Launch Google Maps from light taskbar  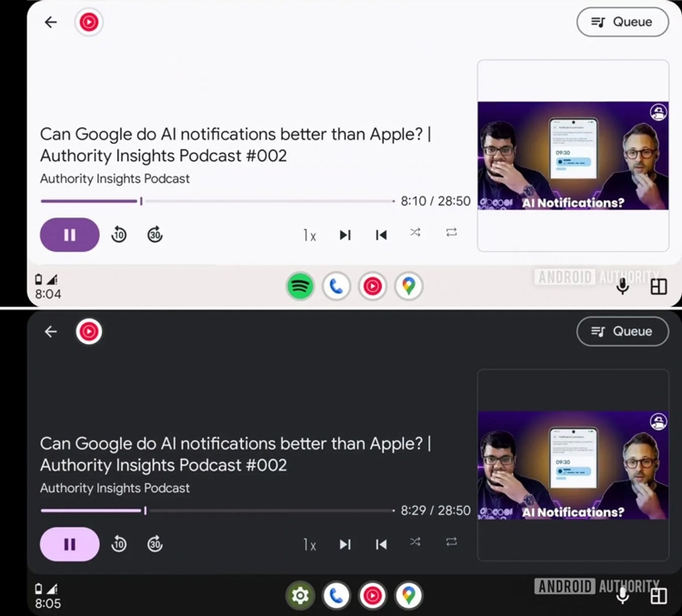pos(409,286)
